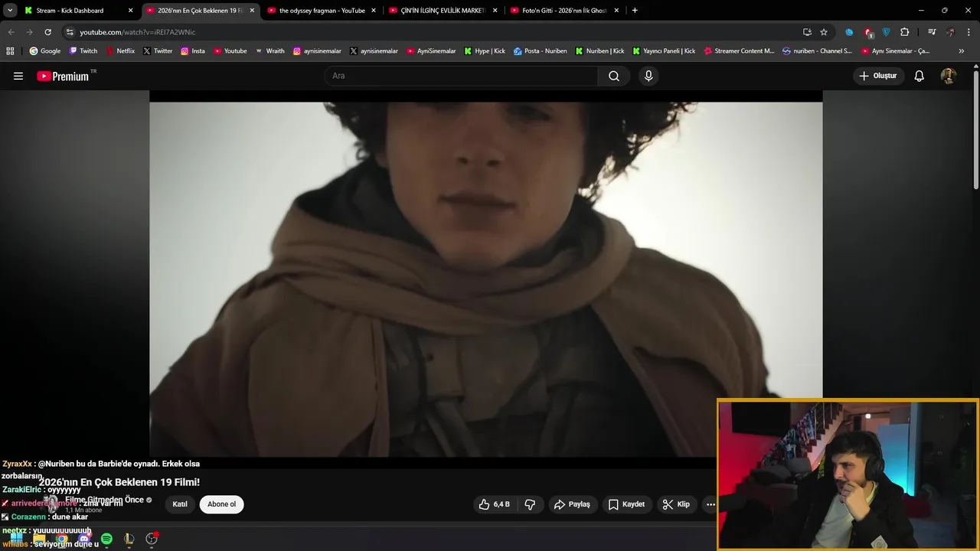This screenshot has width=980, height=551.
Task: Open the Twitch bookmark
Action: click(x=83, y=51)
